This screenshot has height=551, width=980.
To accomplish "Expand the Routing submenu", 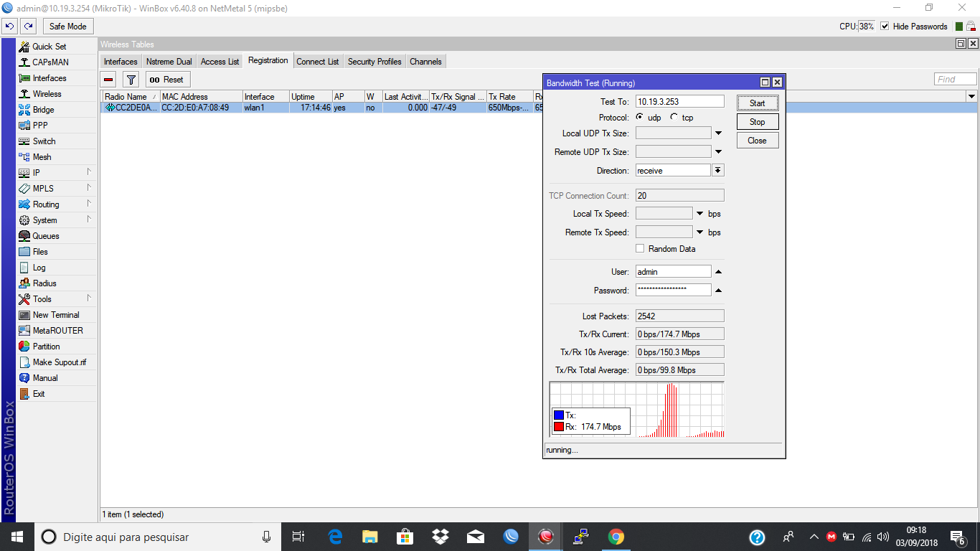I will pyautogui.click(x=89, y=204).
